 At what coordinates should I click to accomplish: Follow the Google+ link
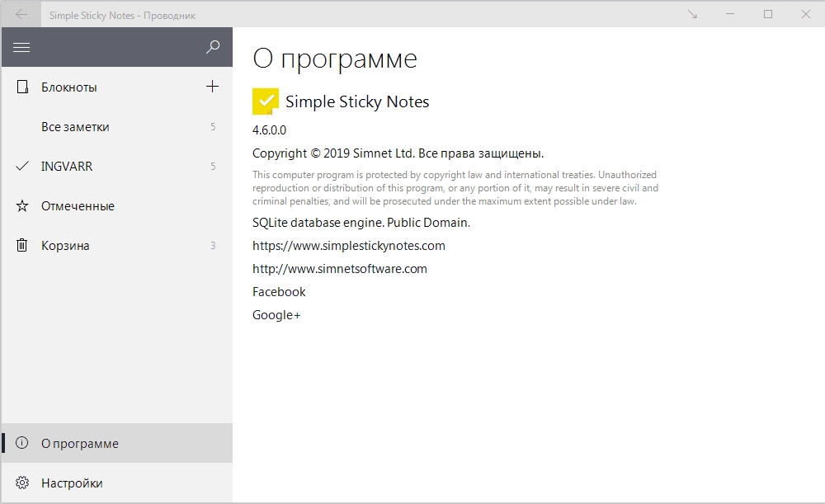276,315
